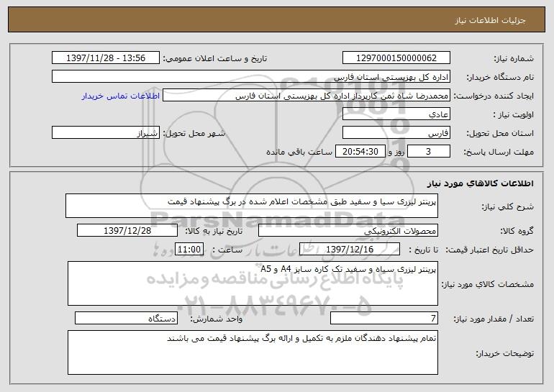554x392 pixels.
Task: Click the label نام دستگاه خریدار
Action: coord(500,77)
